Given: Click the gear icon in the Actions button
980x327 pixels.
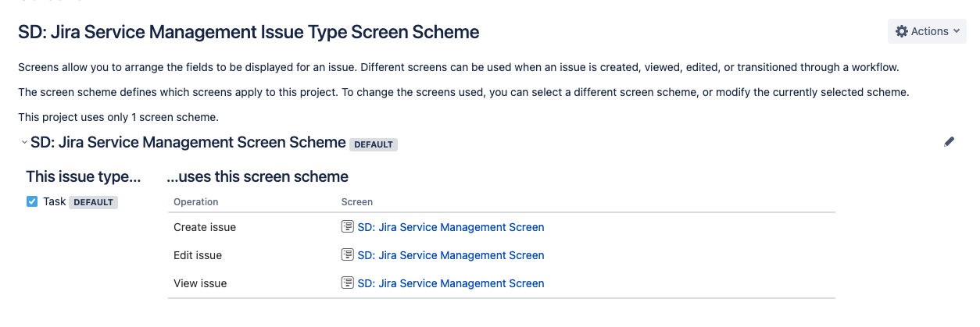Looking at the screenshot, I should tap(902, 32).
